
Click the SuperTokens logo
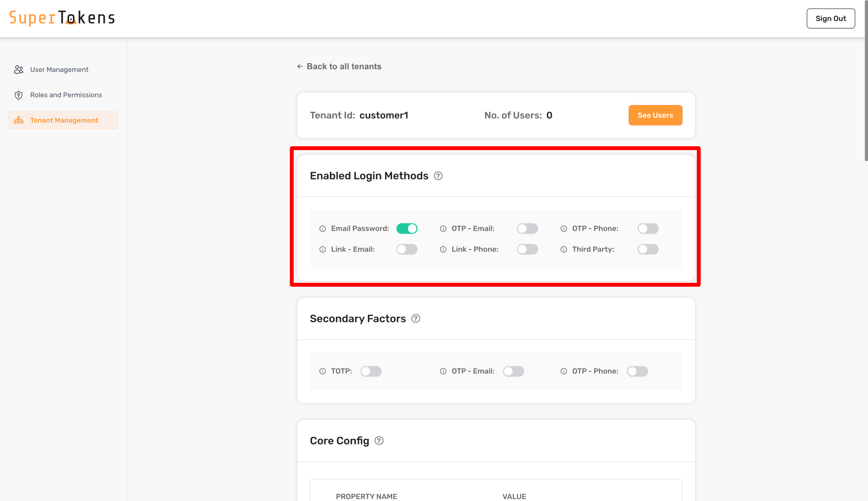[x=62, y=18]
